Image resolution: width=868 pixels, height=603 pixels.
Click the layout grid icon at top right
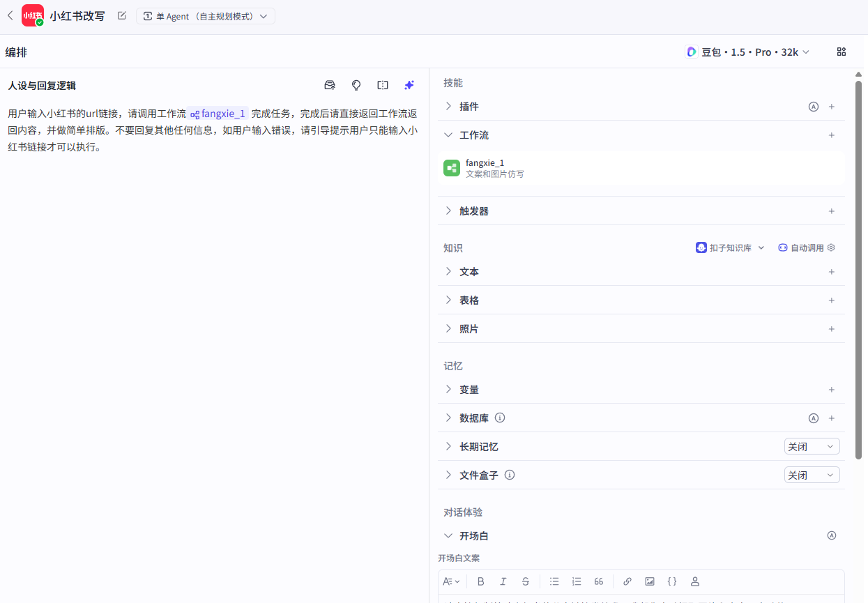coord(841,52)
